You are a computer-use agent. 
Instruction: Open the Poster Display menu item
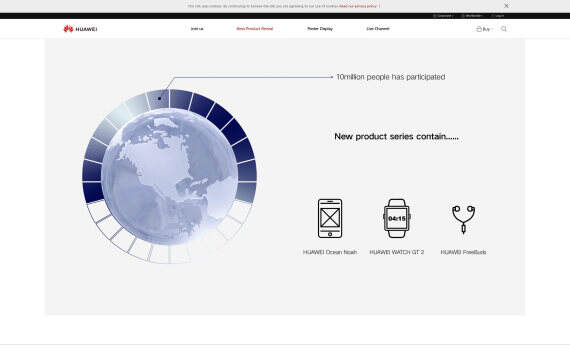pyautogui.click(x=320, y=29)
